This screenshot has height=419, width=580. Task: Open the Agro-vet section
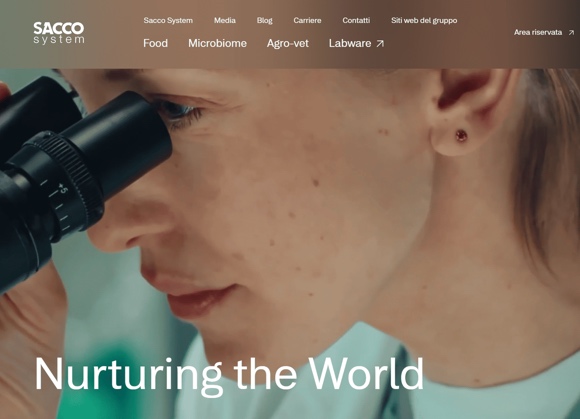coord(288,44)
